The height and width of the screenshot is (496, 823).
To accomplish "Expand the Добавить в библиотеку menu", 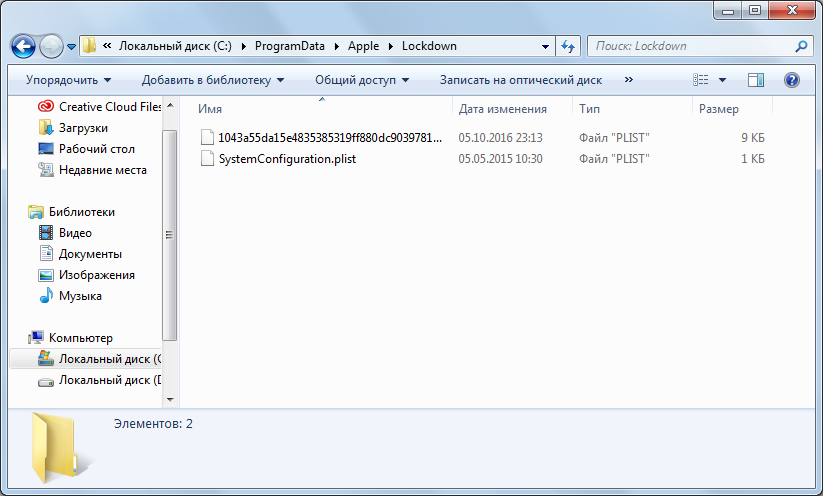I will tap(212, 80).
